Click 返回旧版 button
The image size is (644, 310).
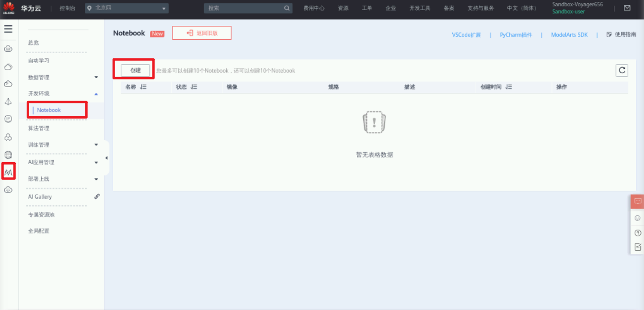(202, 33)
